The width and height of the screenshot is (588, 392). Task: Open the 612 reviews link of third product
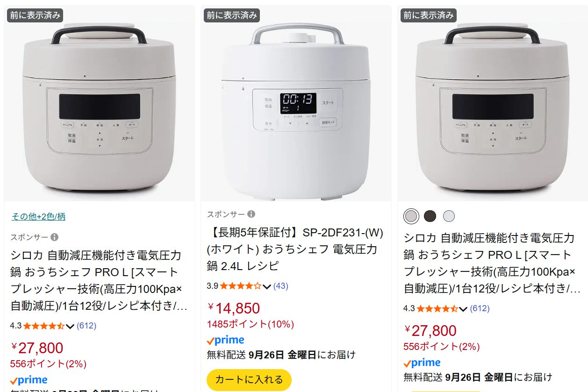[480, 308]
